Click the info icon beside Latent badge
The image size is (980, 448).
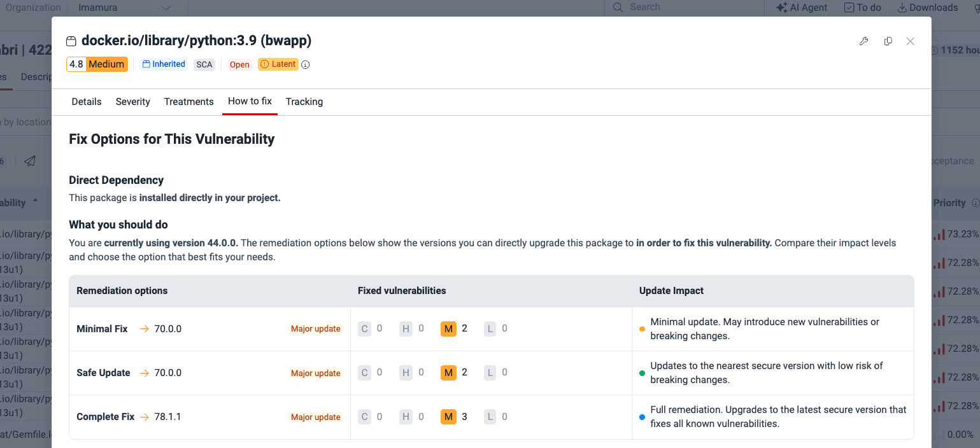click(306, 64)
